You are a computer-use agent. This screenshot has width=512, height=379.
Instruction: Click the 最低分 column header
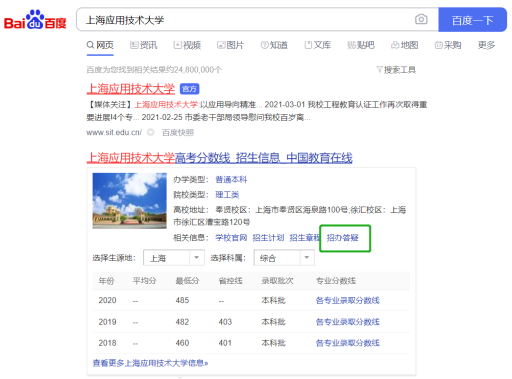187,281
